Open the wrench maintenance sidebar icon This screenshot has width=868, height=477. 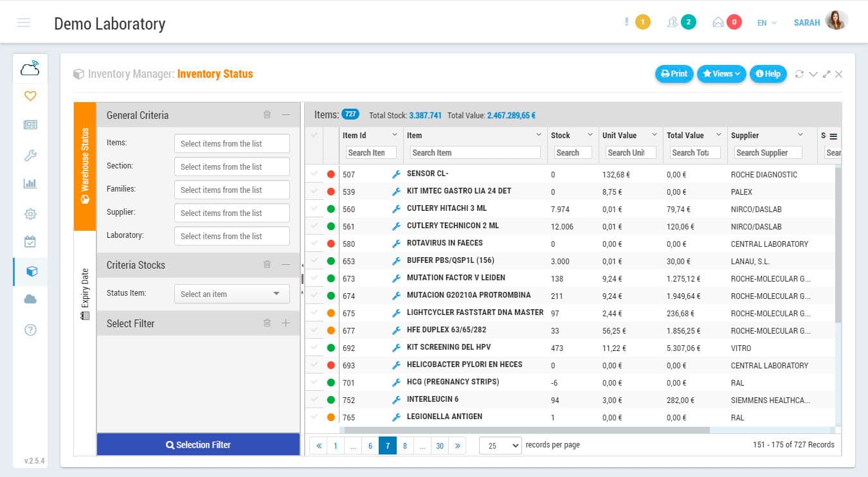(x=30, y=155)
